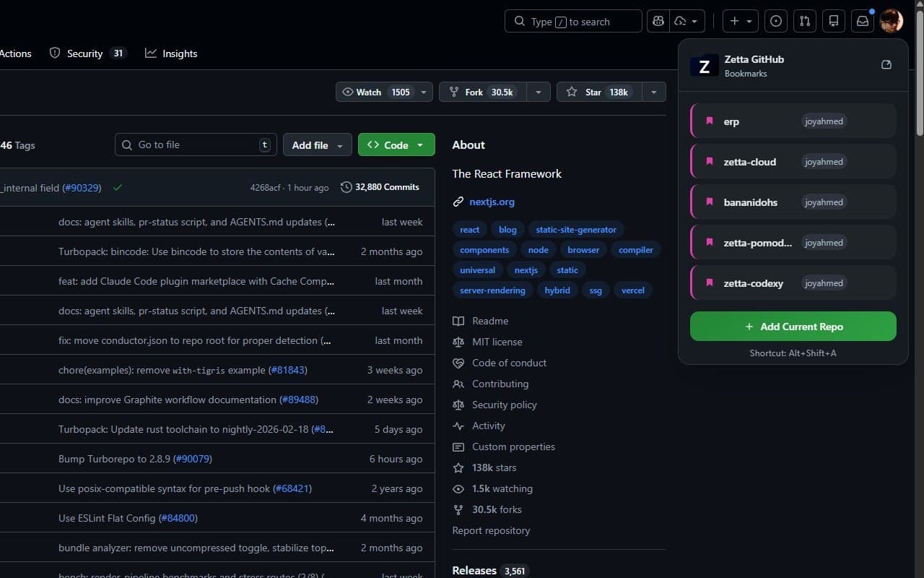The height and width of the screenshot is (578, 924).
Task: Click the Code of conduct heart icon
Action: (458, 363)
